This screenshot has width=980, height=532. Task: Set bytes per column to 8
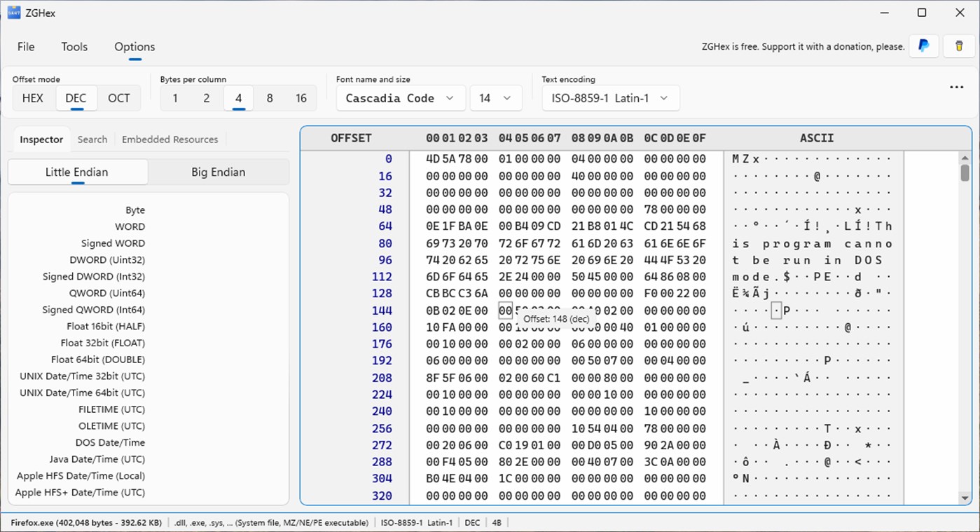270,98
